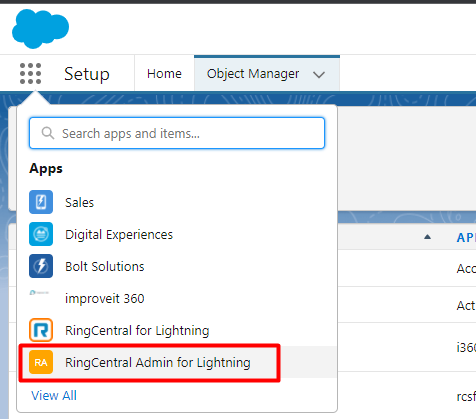476x419 pixels.
Task: Click the Sales app icon
Action: [41, 202]
